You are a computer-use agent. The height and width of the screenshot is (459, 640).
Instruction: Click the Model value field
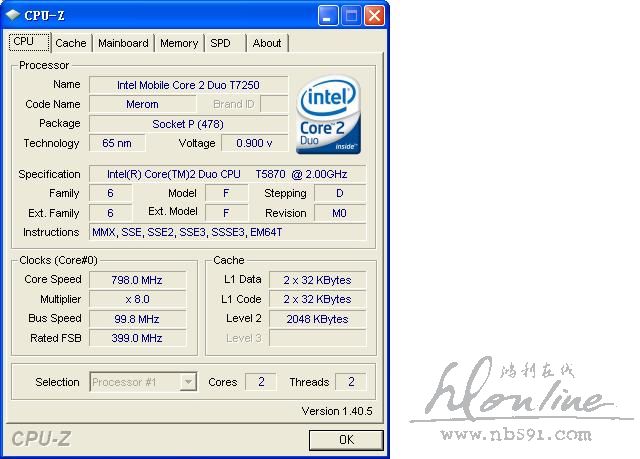pyautogui.click(x=227, y=193)
